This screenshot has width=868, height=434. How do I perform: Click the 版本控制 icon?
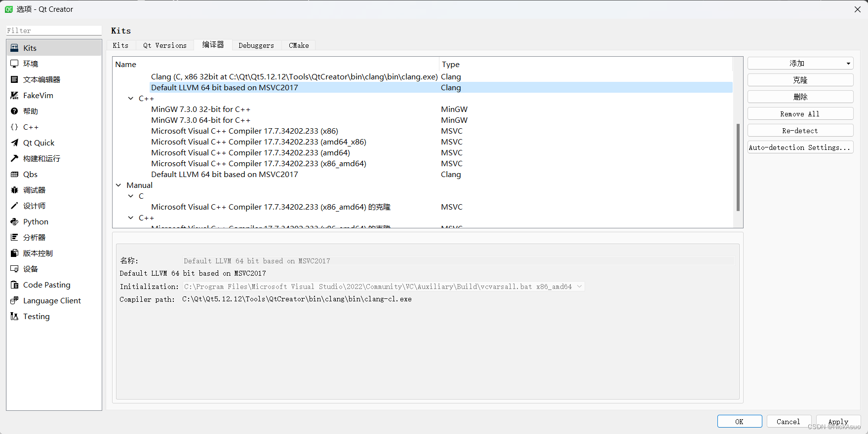[14, 253]
